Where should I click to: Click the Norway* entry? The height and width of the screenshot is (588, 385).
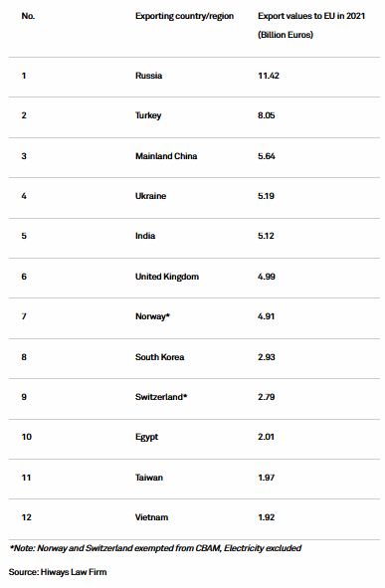(152, 316)
